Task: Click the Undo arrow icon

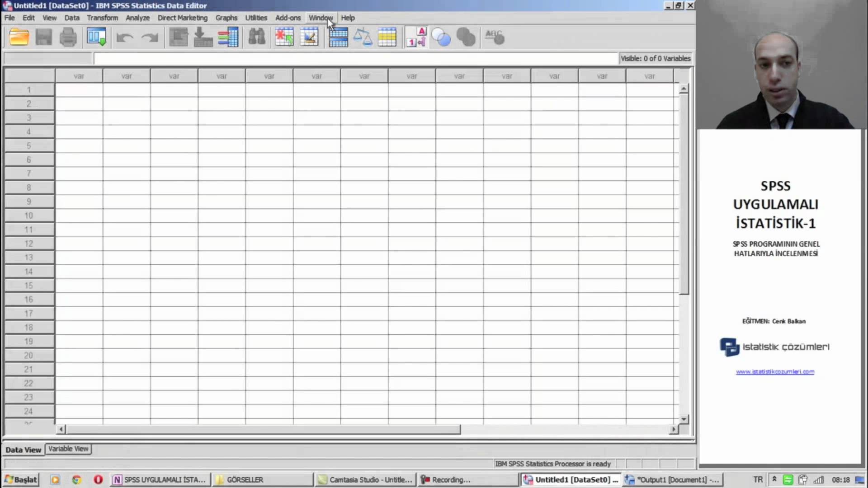Action: pos(124,38)
